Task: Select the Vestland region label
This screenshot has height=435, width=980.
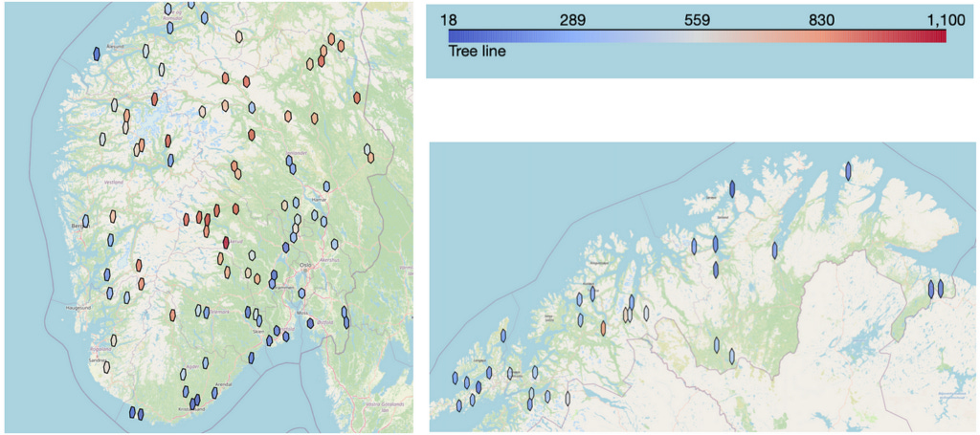Action: (x=113, y=183)
